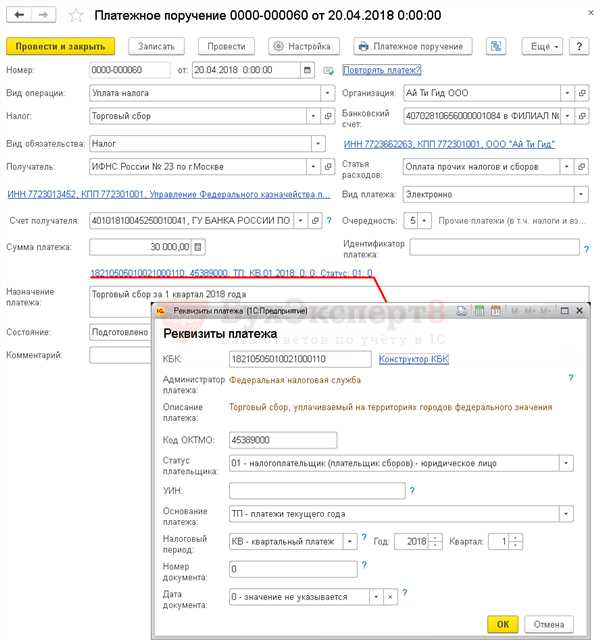
Task: Click the 'Записать' button
Action: tap(156, 46)
